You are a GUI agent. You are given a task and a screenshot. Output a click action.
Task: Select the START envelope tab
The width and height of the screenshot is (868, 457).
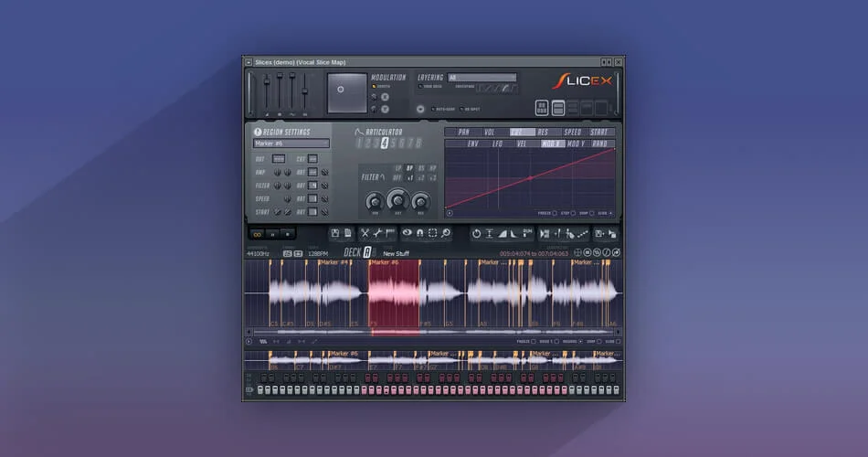(599, 132)
